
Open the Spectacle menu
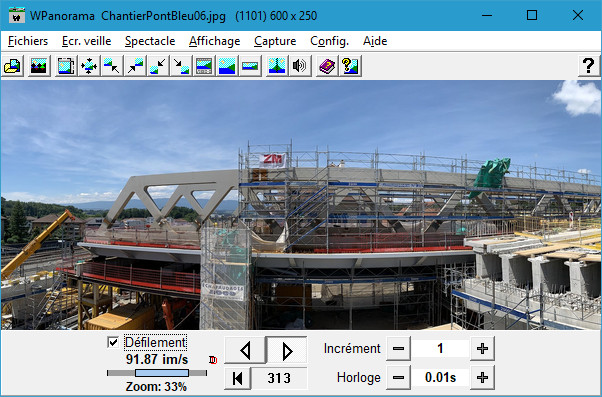(x=150, y=41)
